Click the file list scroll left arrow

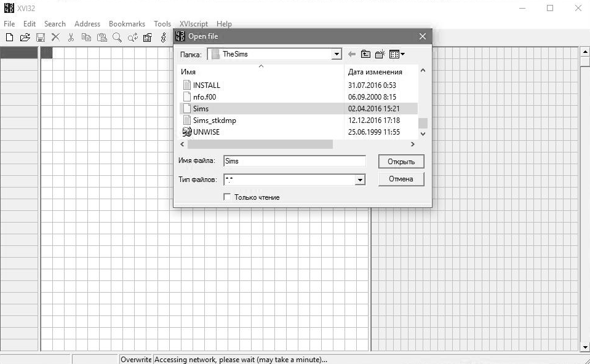coord(183,144)
